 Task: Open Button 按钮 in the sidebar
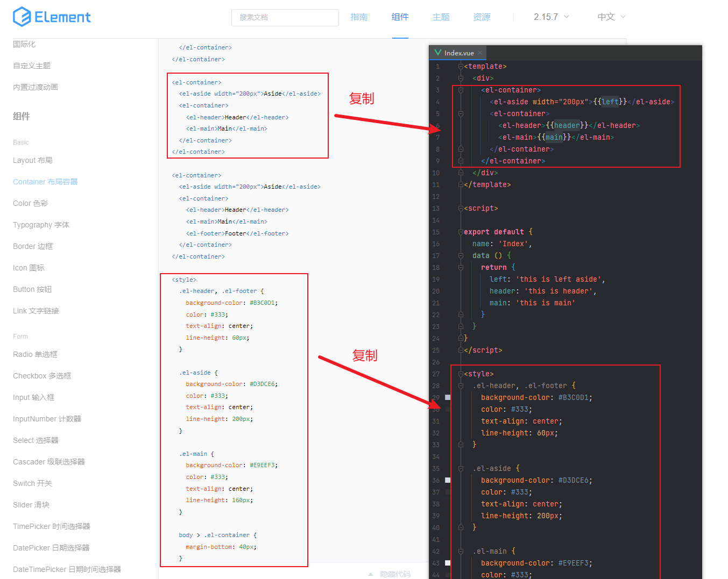click(x=33, y=289)
